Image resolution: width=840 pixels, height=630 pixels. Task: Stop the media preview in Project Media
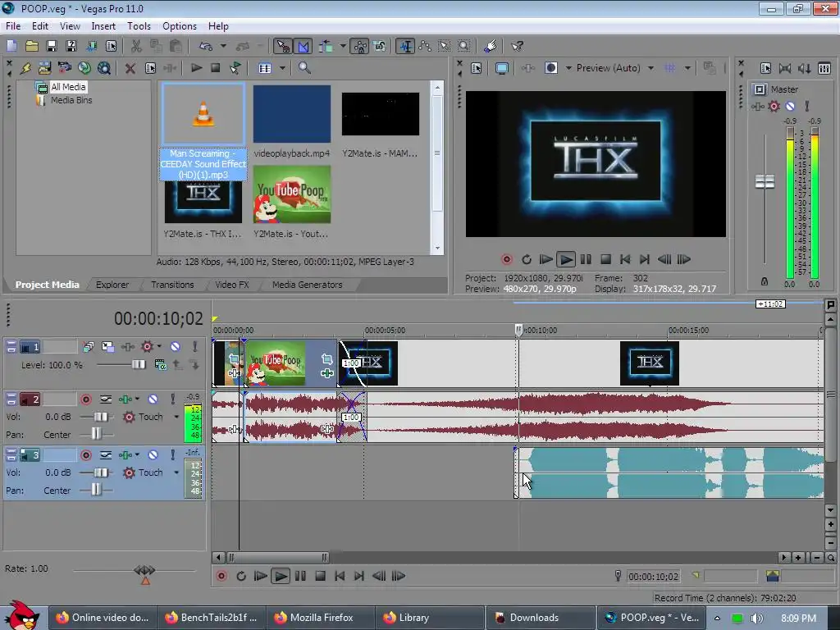point(216,68)
